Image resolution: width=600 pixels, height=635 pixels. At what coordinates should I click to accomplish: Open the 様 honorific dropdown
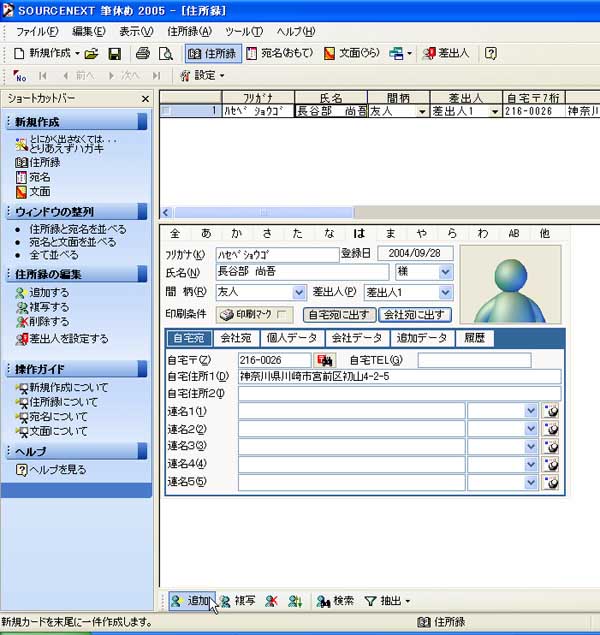(x=445, y=272)
